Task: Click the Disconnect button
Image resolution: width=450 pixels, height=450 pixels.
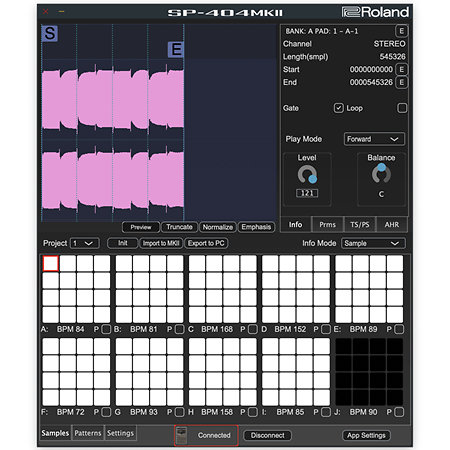Action: click(x=267, y=435)
